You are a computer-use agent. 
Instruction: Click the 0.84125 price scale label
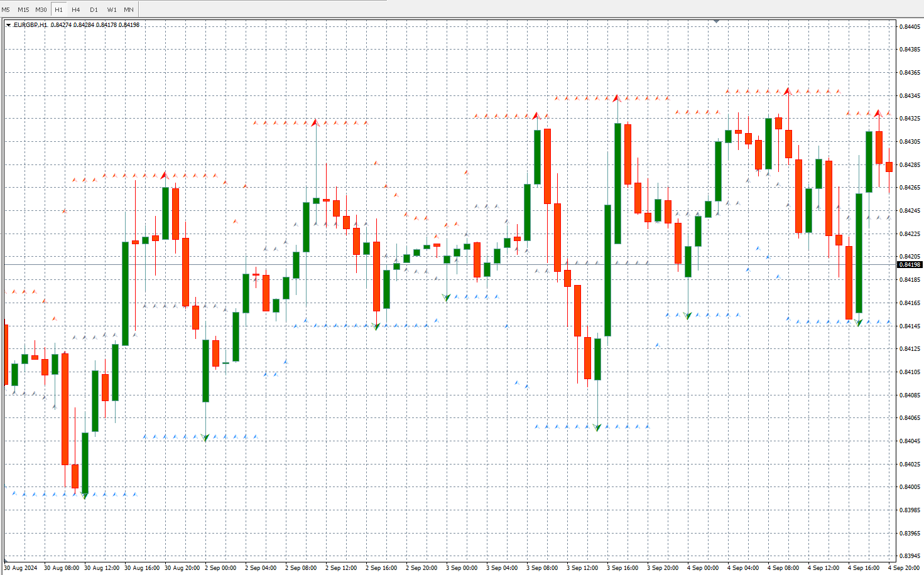[x=910, y=349]
